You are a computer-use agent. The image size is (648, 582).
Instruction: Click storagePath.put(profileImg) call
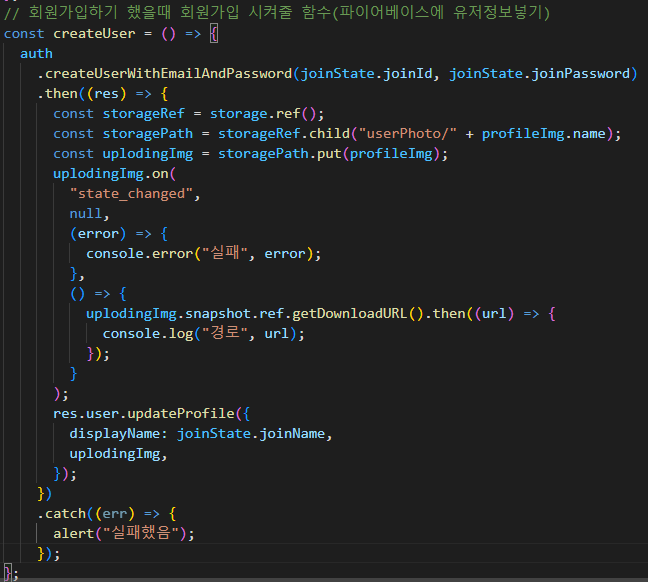pyautogui.click(x=329, y=154)
